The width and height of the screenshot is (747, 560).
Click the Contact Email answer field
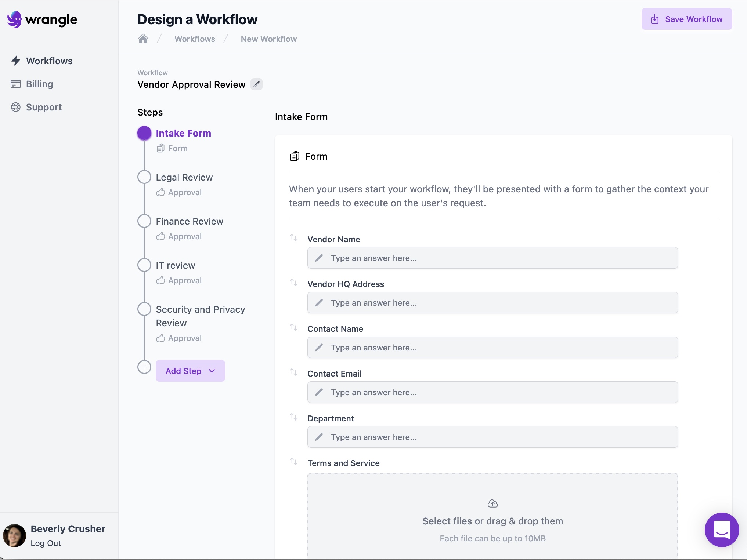pyautogui.click(x=492, y=392)
